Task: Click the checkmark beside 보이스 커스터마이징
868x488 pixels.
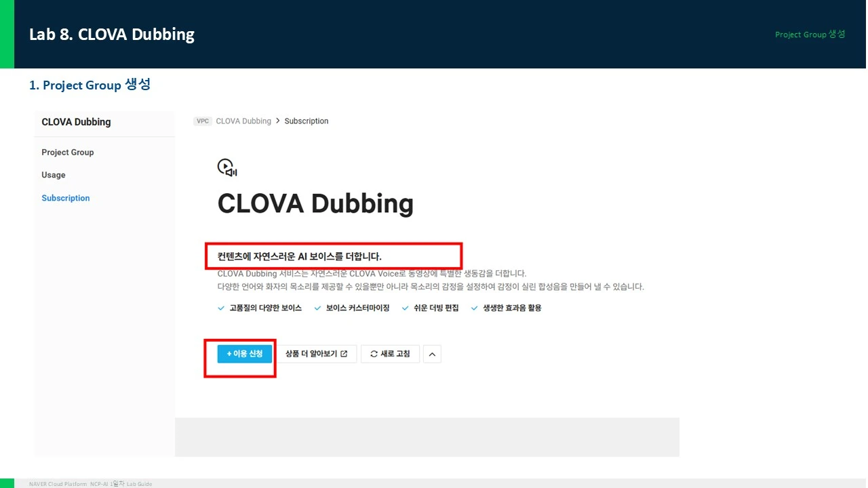Action: click(x=317, y=308)
